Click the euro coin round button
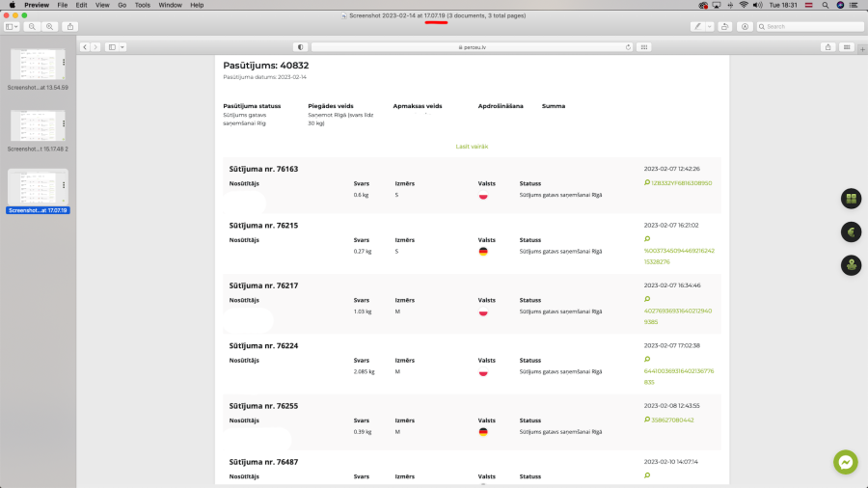The height and width of the screenshot is (488, 868). coord(852,231)
